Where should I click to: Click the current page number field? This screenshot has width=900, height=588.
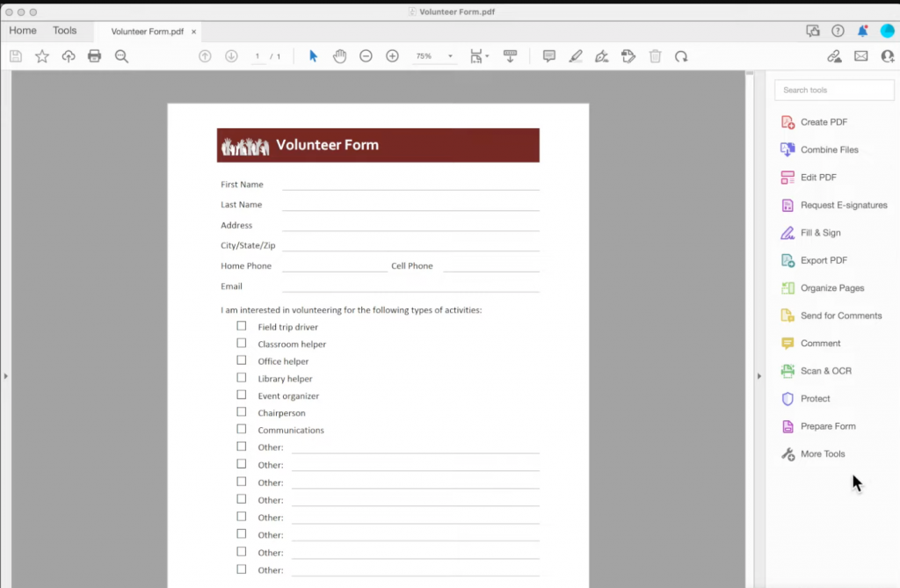258,56
